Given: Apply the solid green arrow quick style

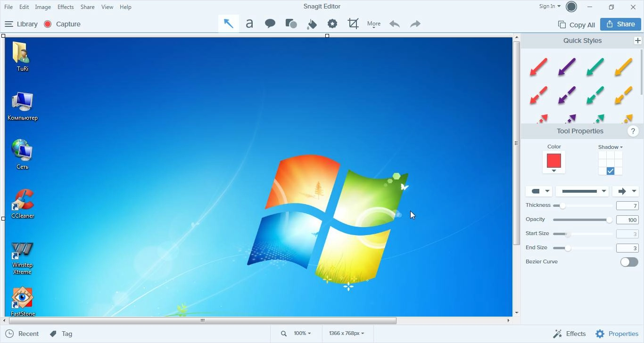Looking at the screenshot, I should [x=595, y=67].
